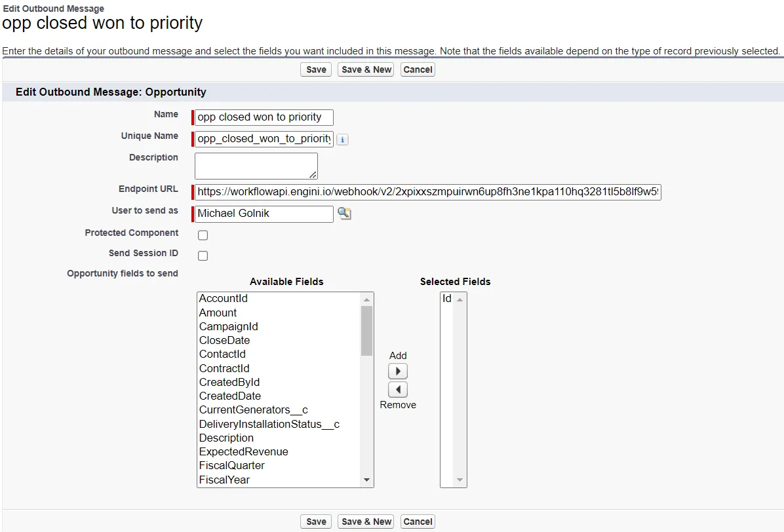Click the Remove arrow button
This screenshot has width=784, height=532.
[x=398, y=390]
